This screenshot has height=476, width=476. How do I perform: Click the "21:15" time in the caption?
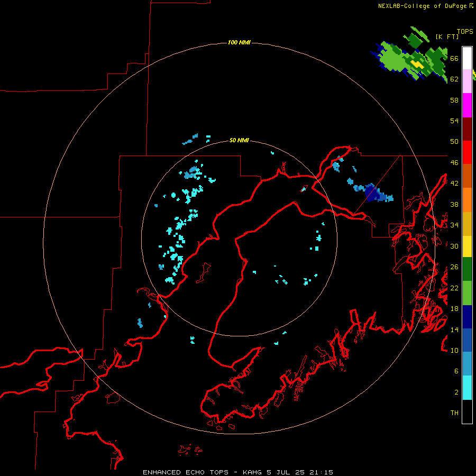point(321,472)
